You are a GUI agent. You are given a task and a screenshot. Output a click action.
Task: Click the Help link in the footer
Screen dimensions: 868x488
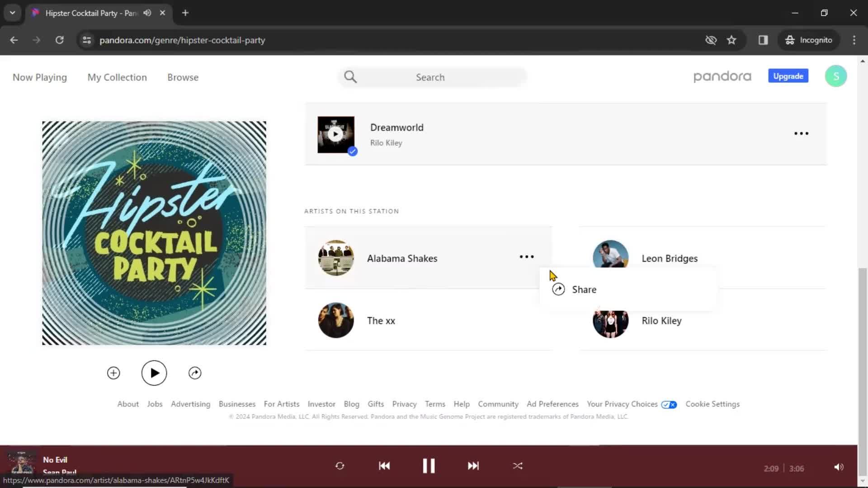click(462, 404)
